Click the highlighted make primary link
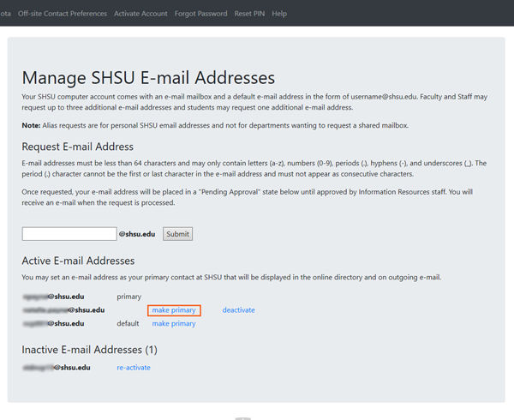 [174, 310]
